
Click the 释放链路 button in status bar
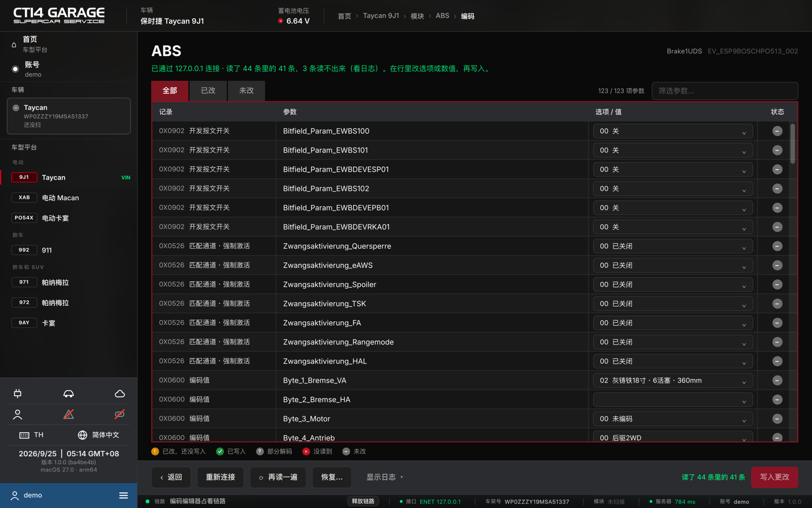363,501
